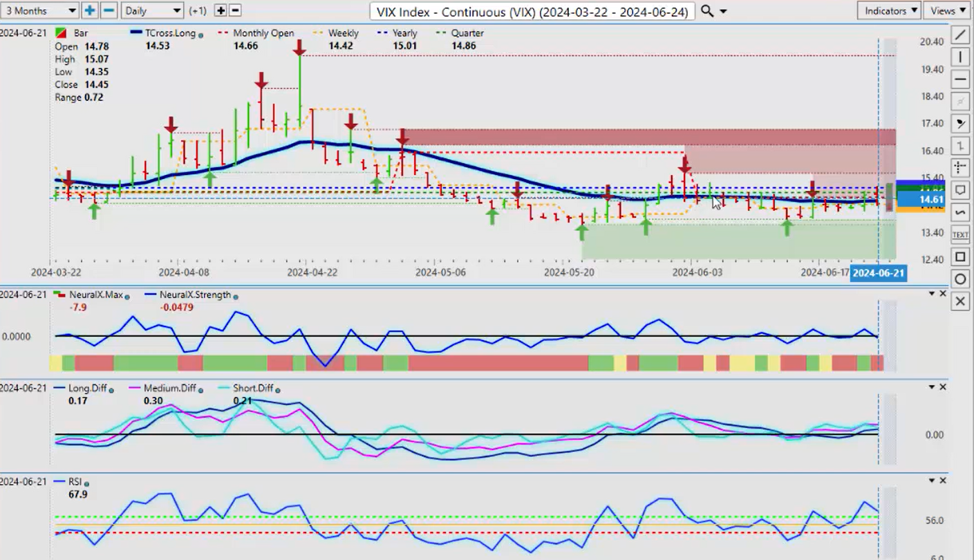
Task: Open the 3 Months range dropdown
Action: (39, 10)
